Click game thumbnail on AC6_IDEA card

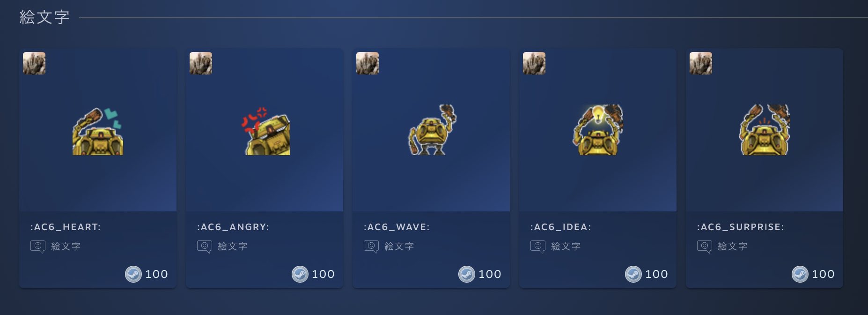pos(534,63)
